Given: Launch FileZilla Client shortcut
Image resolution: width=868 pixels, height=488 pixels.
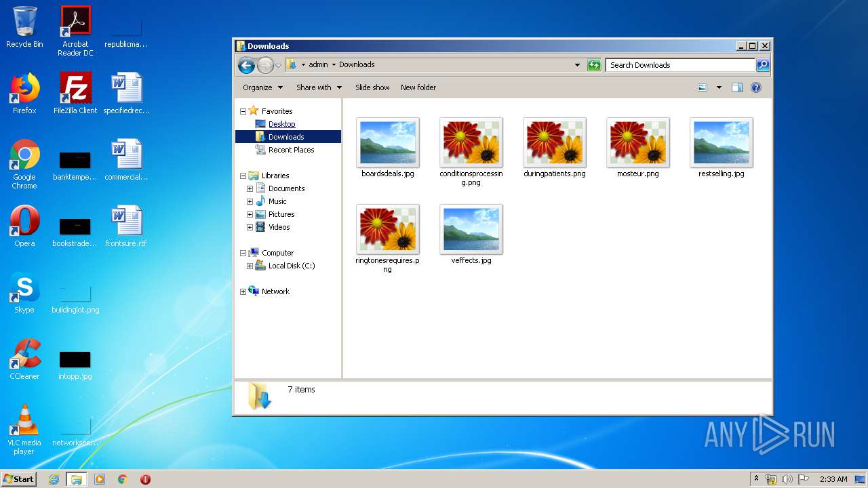Looking at the screenshot, I should click(75, 94).
